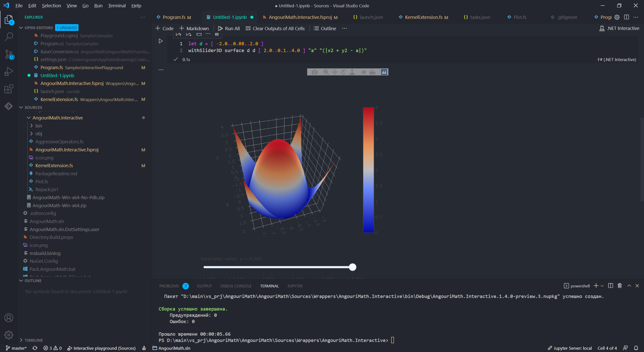Maximize the terminal panel with the caret
644x352 pixels.
pyautogui.click(x=629, y=286)
